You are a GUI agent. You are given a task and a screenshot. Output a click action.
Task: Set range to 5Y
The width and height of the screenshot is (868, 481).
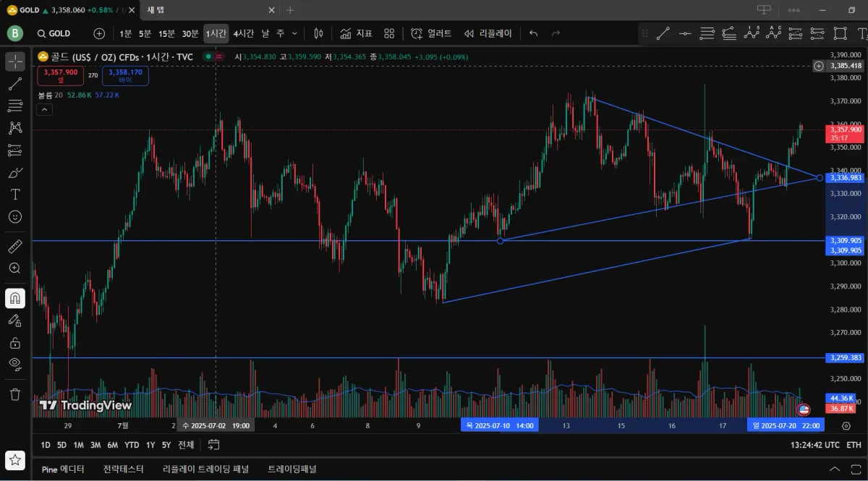click(166, 445)
